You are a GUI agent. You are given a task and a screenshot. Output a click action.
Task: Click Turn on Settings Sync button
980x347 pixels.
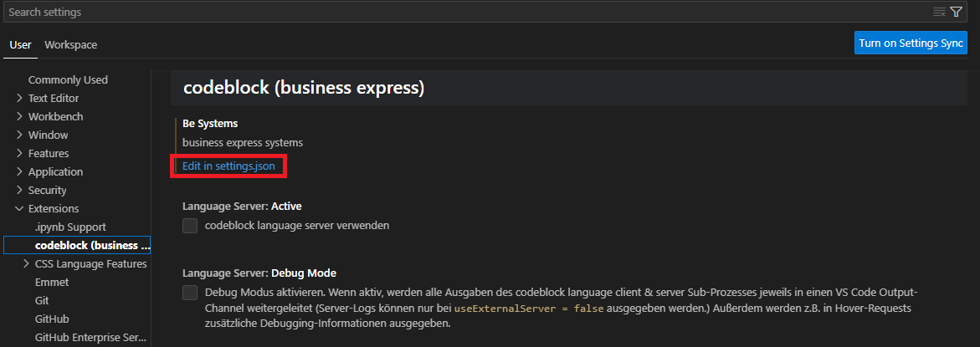coord(911,43)
